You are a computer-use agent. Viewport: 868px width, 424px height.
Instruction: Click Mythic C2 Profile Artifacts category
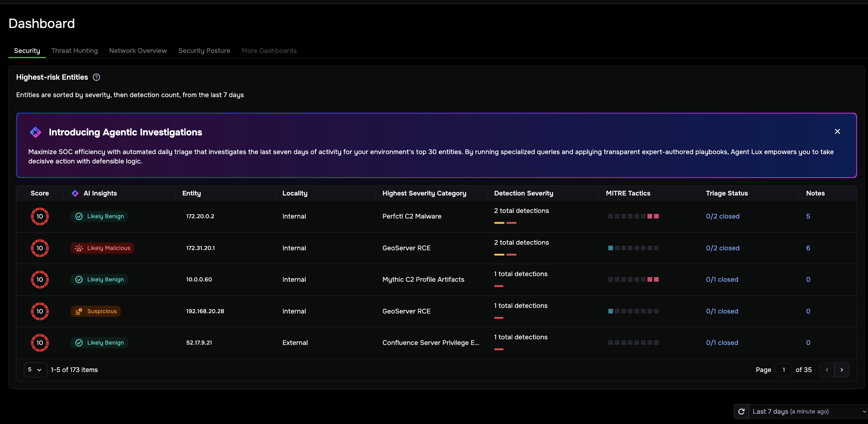(423, 279)
